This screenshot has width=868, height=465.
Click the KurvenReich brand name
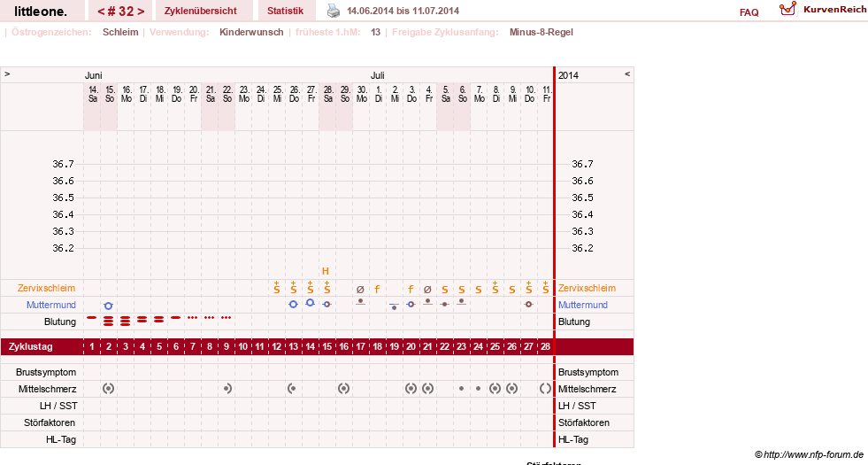click(x=834, y=10)
